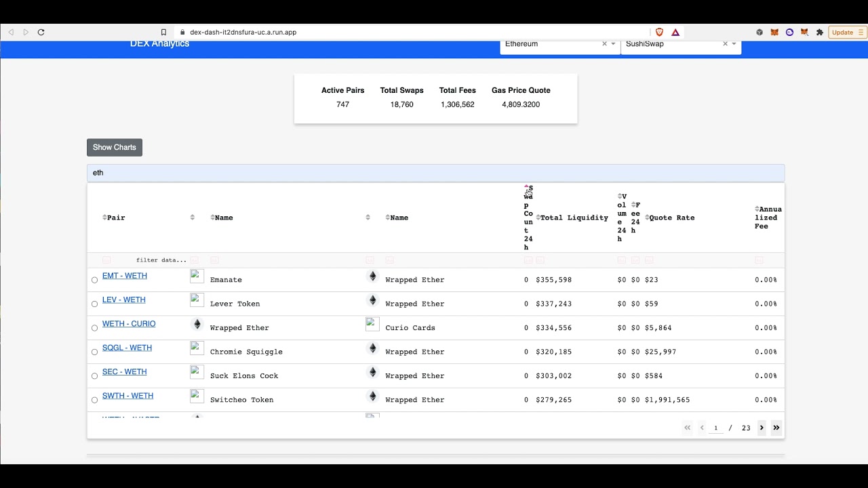Click the browser back arrow

click(11, 32)
